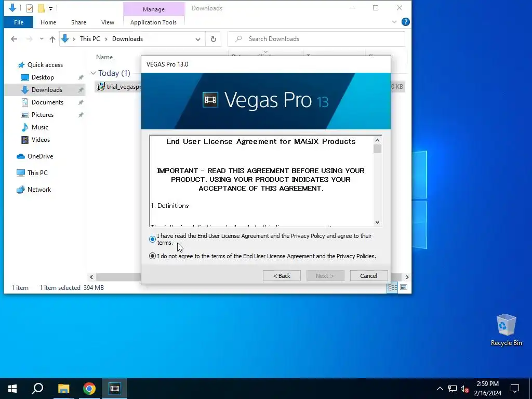532x399 pixels.
Task: Click the muted volume tray icon
Action: pyautogui.click(x=464, y=389)
